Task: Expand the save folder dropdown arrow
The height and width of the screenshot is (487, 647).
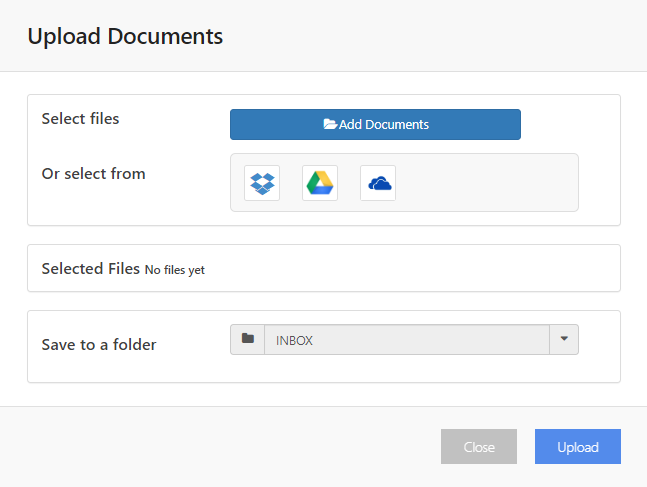Action: [x=564, y=339]
